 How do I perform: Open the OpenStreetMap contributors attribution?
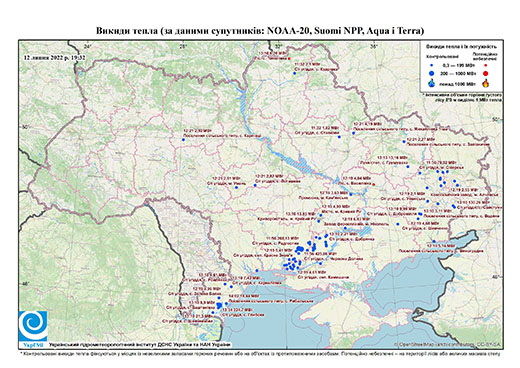448,344
